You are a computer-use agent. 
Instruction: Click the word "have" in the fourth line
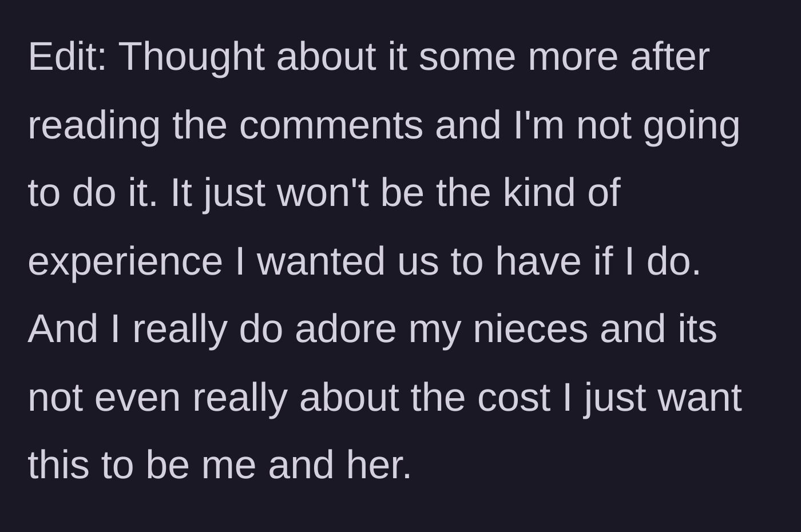[x=538, y=261]
